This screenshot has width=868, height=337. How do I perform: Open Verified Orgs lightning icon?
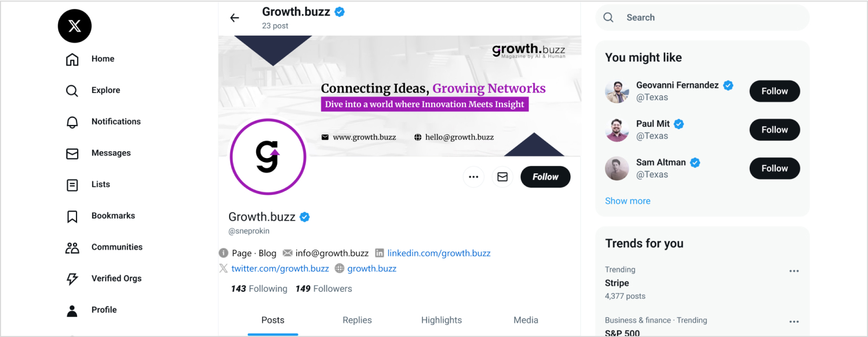point(72,279)
